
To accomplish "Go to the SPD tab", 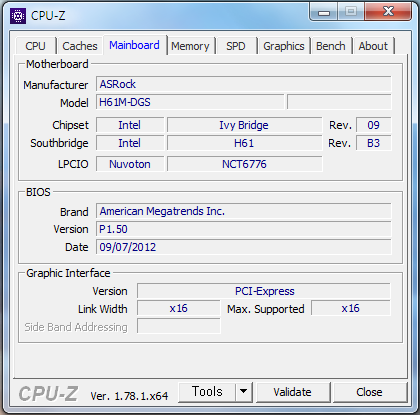I will click(x=236, y=46).
